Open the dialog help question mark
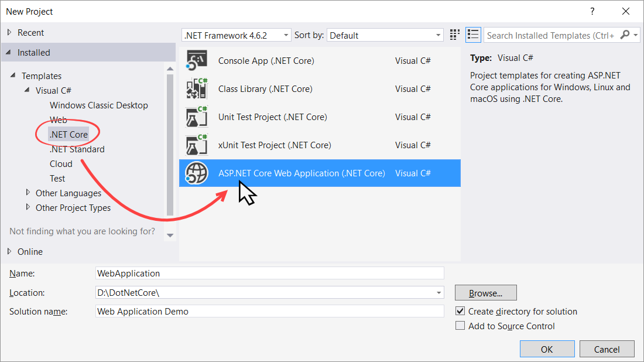The height and width of the screenshot is (362, 644). point(592,12)
